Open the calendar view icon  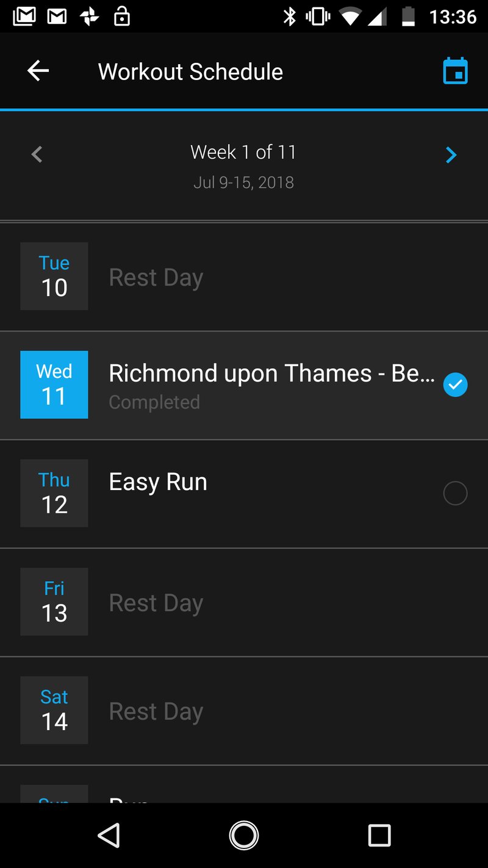click(x=455, y=71)
